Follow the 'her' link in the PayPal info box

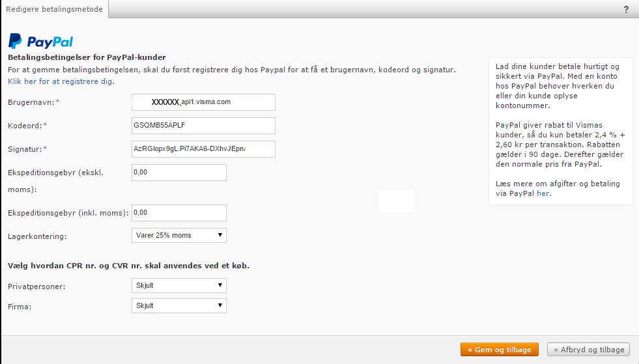[x=543, y=193]
